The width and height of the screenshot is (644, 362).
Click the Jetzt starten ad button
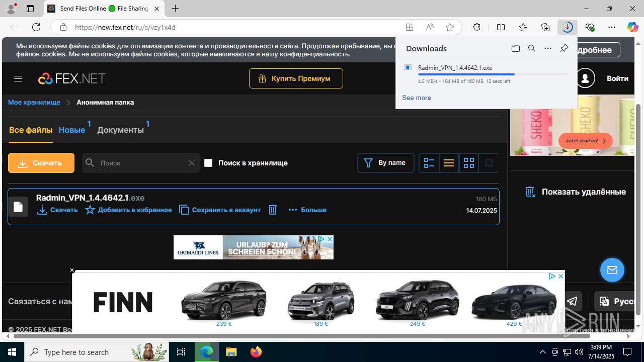click(x=586, y=141)
